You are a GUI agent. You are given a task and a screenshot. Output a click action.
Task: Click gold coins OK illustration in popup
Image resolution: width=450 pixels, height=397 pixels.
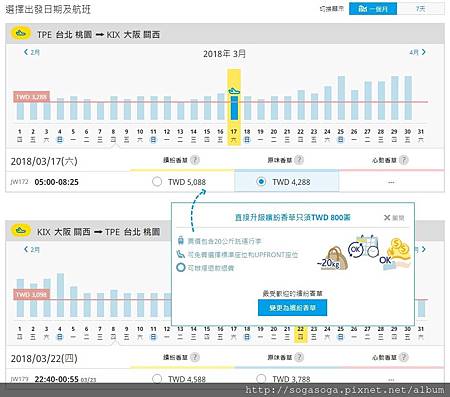click(x=396, y=253)
